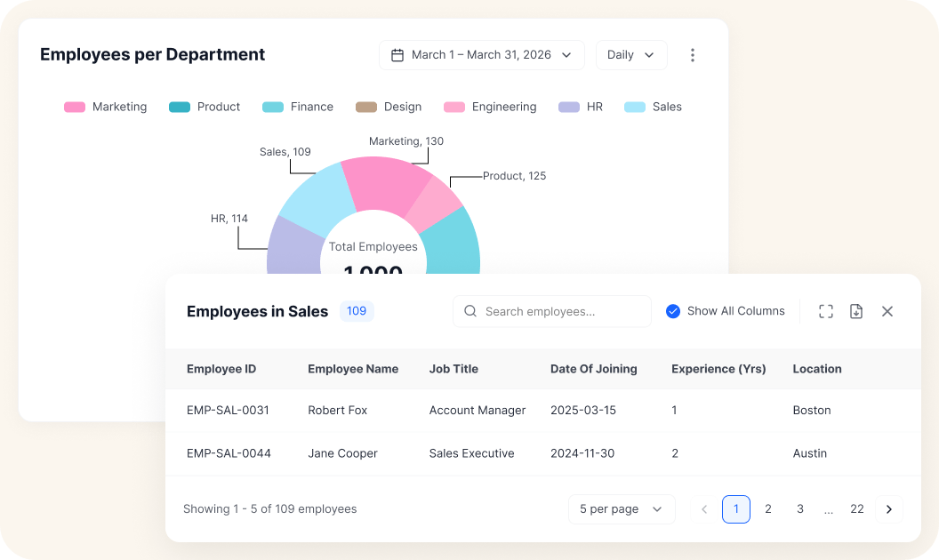Image resolution: width=939 pixels, height=560 pixels.
Task: Toggle Finance legend swatch
Action: tap(273, 108)
